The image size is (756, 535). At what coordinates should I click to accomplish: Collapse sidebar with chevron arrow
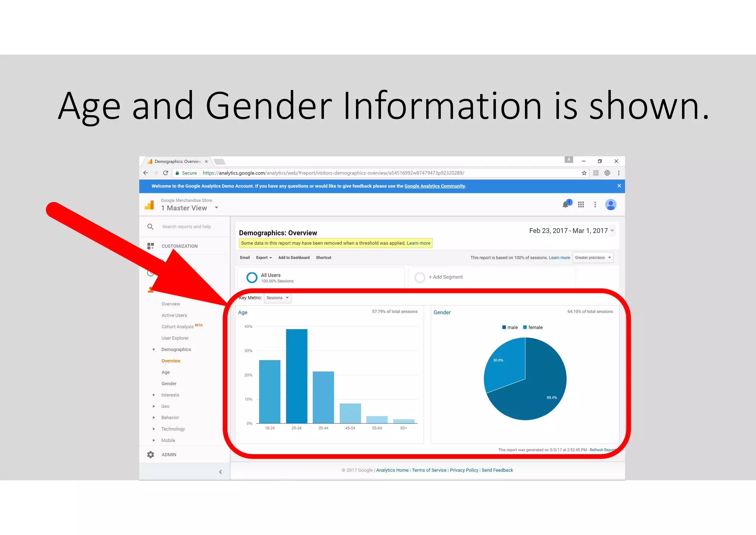click(220, 472)
